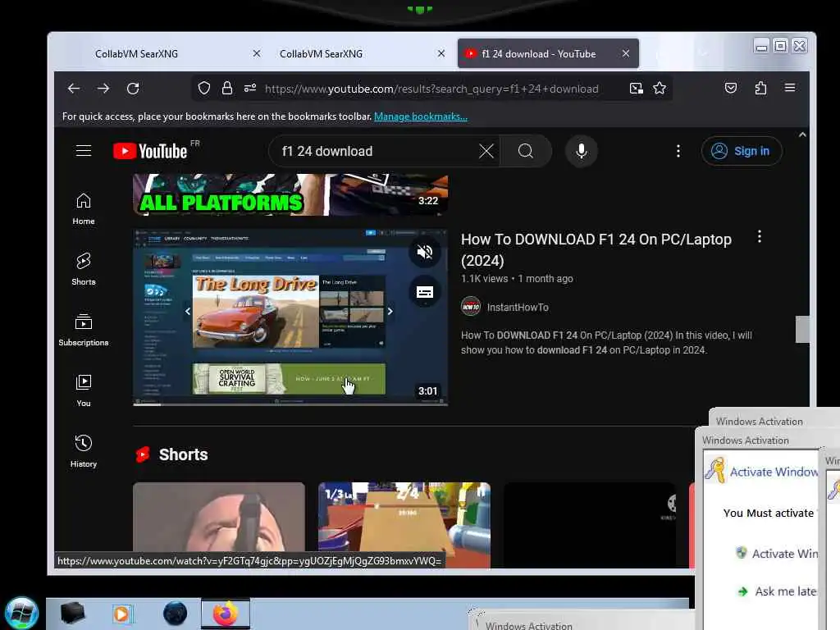Select Firefox in the taskbar
840x630 pixels.
(226, 614)
